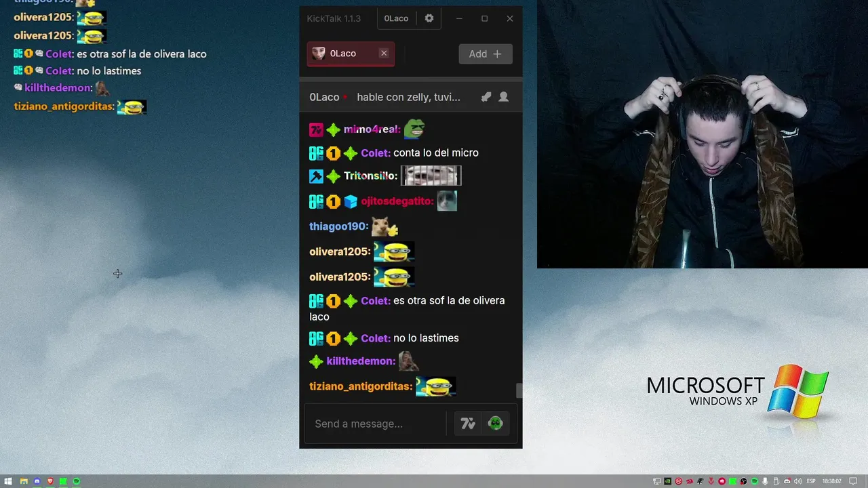
Task: Click the OG badge on 'conta lo del micro' message
Action: tap(316, 153)
